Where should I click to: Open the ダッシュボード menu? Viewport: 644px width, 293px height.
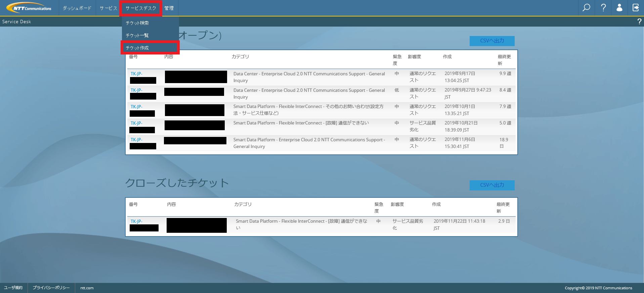point(77,8)
